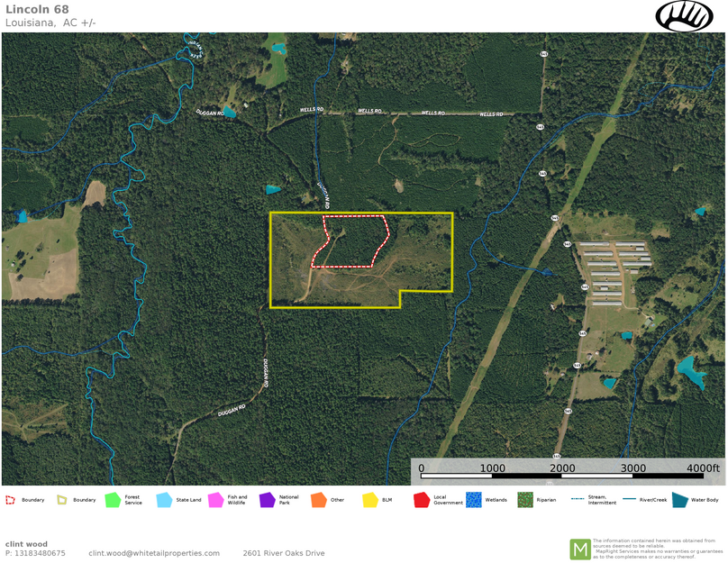
Task: Click the Riparian legend icon
Action: click(x=524, y=499)
